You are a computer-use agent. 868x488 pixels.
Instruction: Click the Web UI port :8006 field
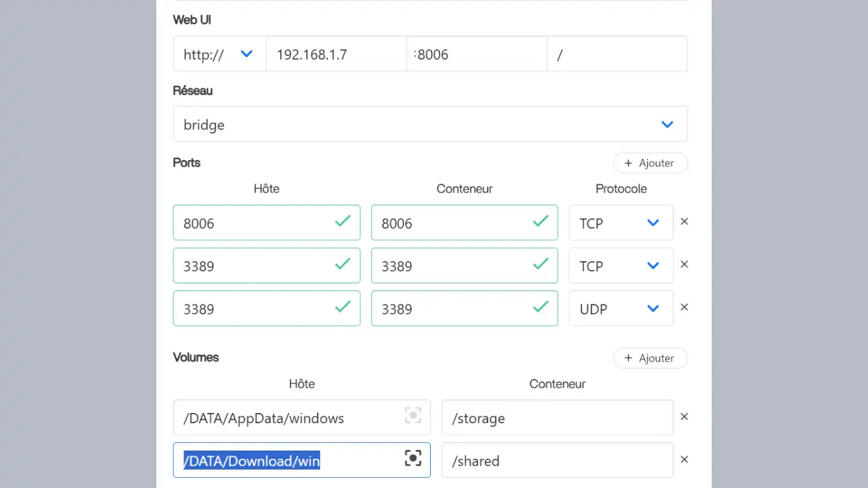click(x=477, y=54)
